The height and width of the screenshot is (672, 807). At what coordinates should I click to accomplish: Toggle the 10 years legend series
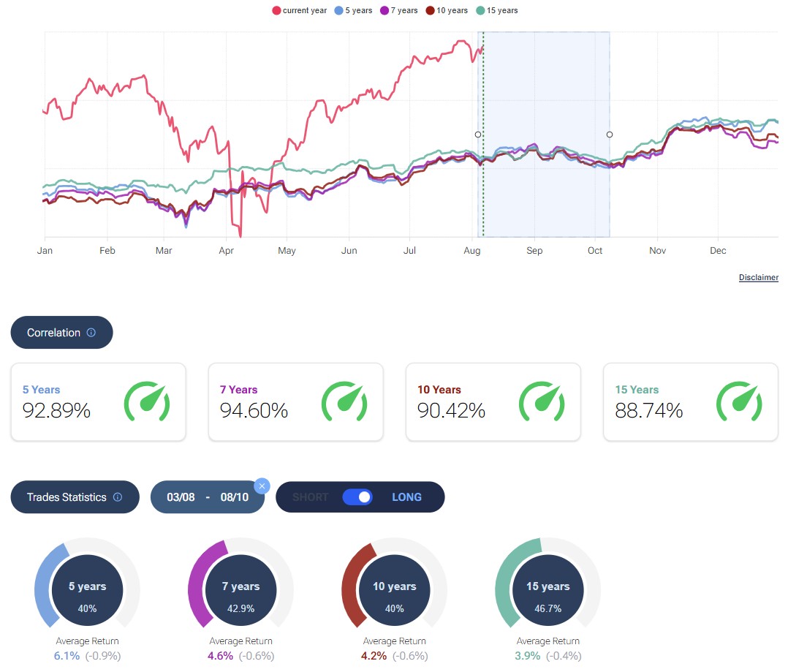tap(447, 10)
